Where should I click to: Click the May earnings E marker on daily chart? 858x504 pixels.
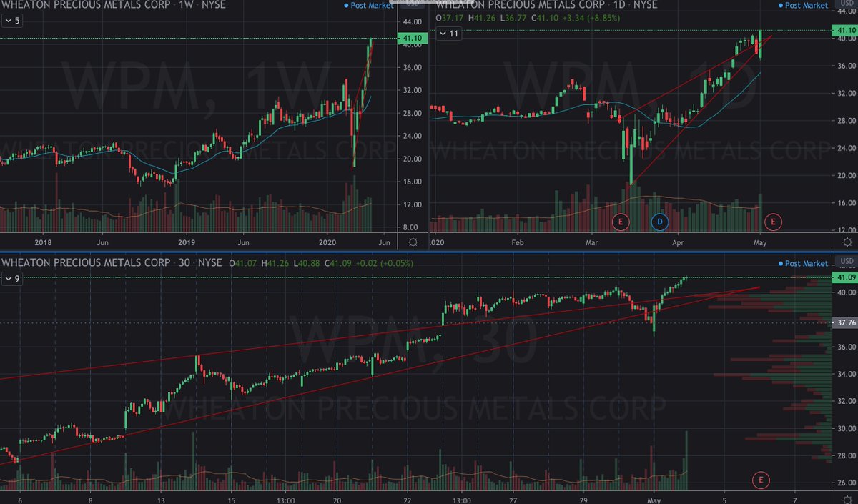[773, 222]
